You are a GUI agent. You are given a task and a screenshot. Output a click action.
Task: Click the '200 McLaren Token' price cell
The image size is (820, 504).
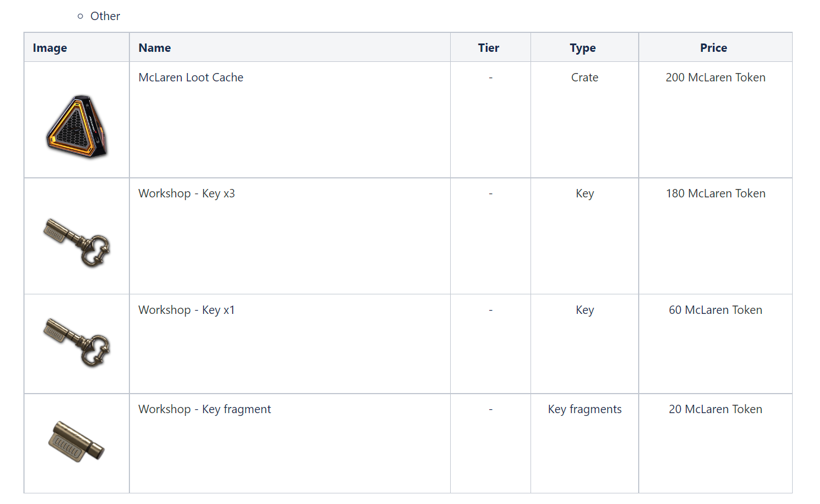pyautogui.click(x=715, y=77)
